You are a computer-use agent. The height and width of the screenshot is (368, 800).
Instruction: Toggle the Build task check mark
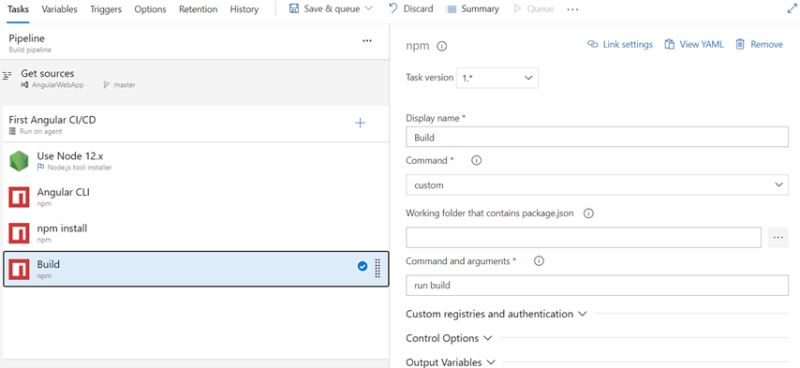point(362,266)
